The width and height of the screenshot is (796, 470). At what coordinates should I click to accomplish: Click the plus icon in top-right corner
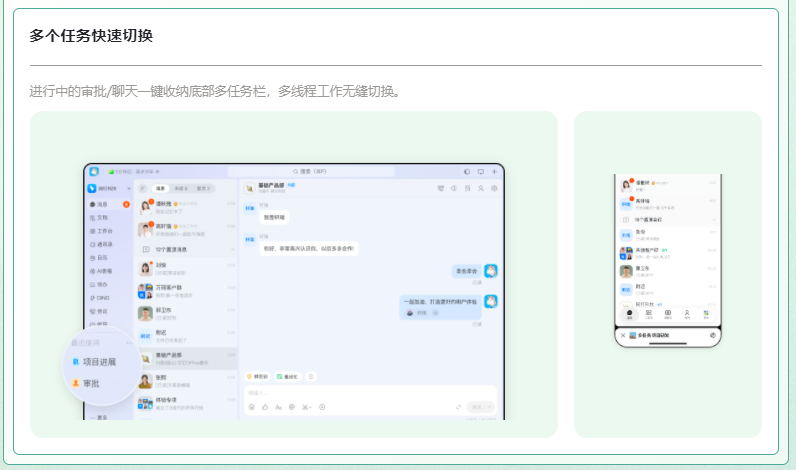click(x=494, y=172)
